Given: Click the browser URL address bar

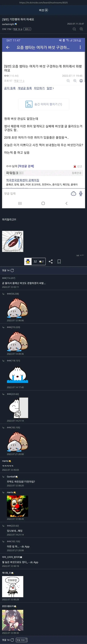Looking at the screenshot, I should (x=43, y=3).
